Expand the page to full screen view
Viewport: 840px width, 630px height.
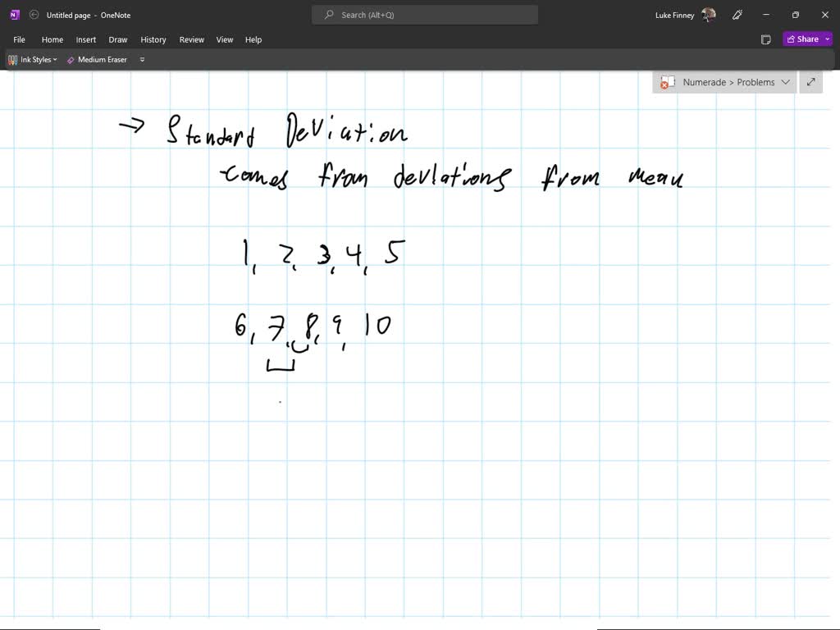click(810, 82)
